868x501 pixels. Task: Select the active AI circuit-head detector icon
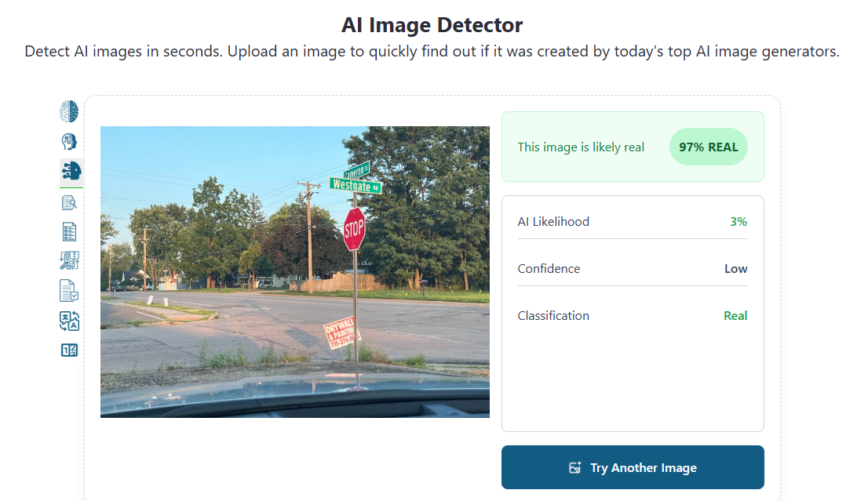71,171
